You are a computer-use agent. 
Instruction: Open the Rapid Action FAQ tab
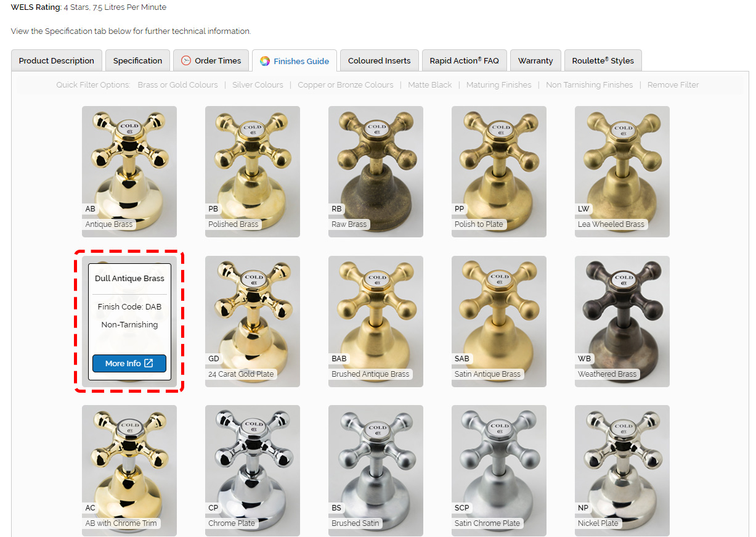pyautogui.click(x=464, y=60)
